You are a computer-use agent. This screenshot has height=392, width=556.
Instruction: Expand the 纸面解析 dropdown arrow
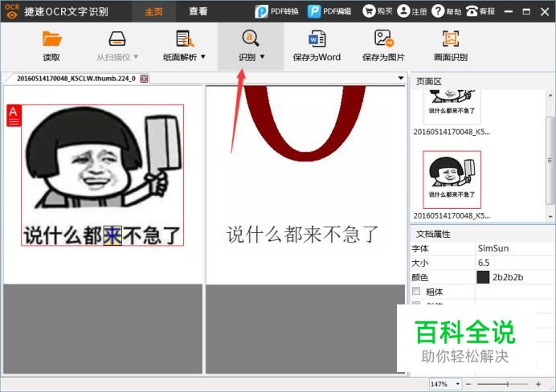(203, 56)
